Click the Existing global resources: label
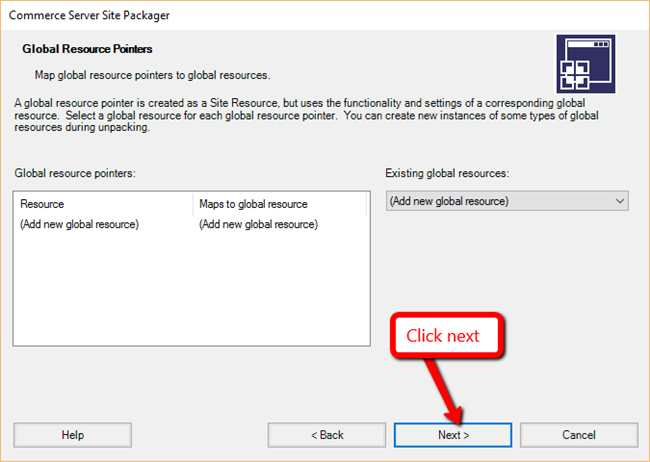Screen dimensions: 650x462 [x=447, y=173]
